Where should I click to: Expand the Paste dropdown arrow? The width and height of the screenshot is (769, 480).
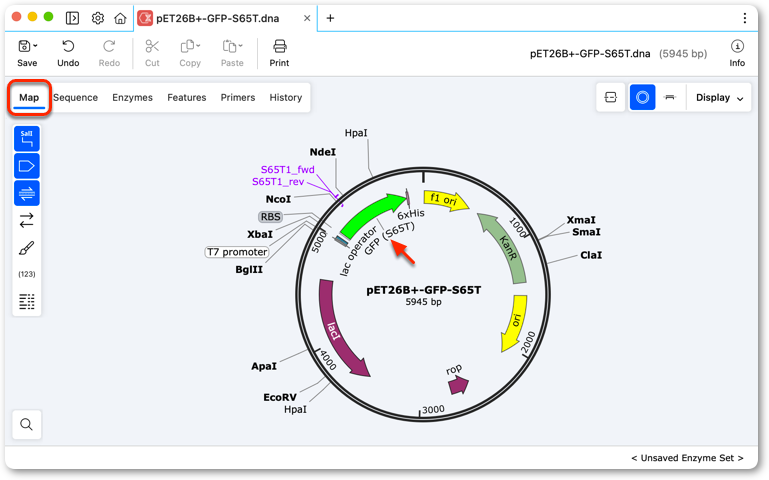pos(240,46)
